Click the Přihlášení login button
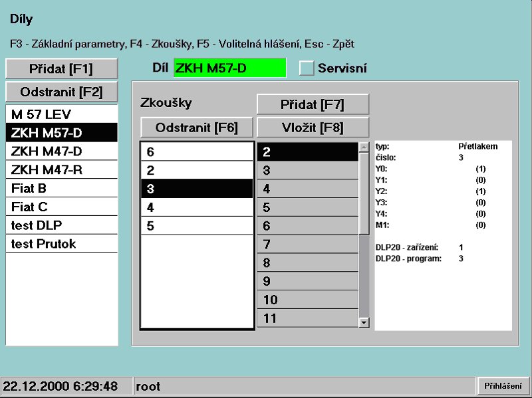532x398 pixels. pyautogui.click(x=503, y=386)
